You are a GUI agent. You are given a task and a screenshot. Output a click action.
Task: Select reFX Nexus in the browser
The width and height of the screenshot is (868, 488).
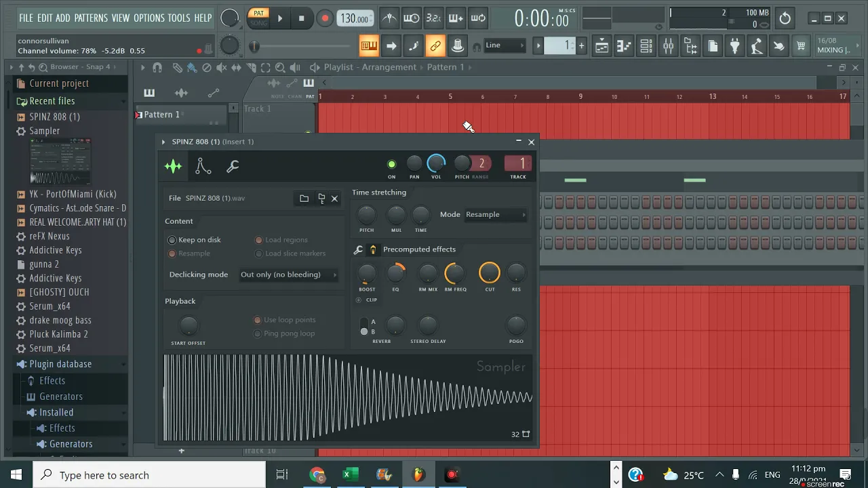(49, 237)
